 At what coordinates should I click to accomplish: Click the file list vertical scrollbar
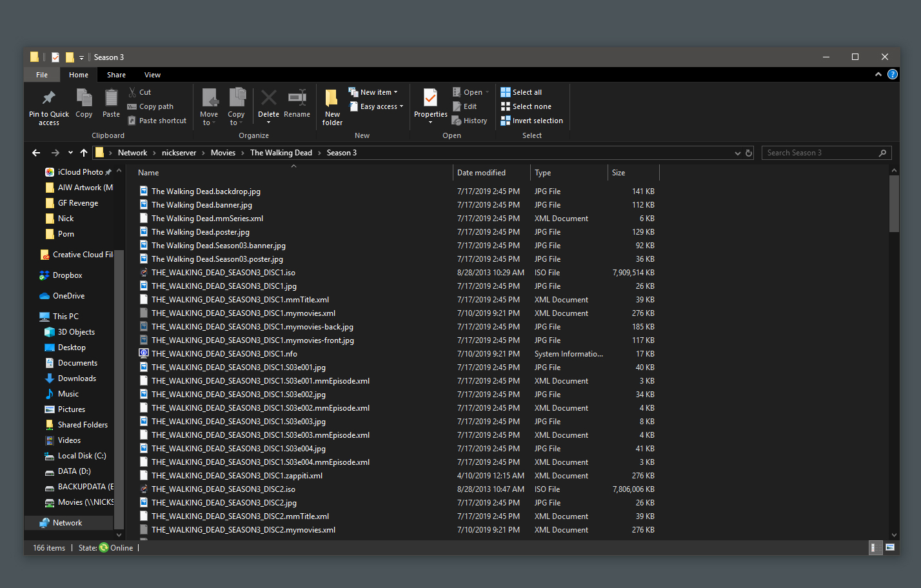[x=894, y=203]
